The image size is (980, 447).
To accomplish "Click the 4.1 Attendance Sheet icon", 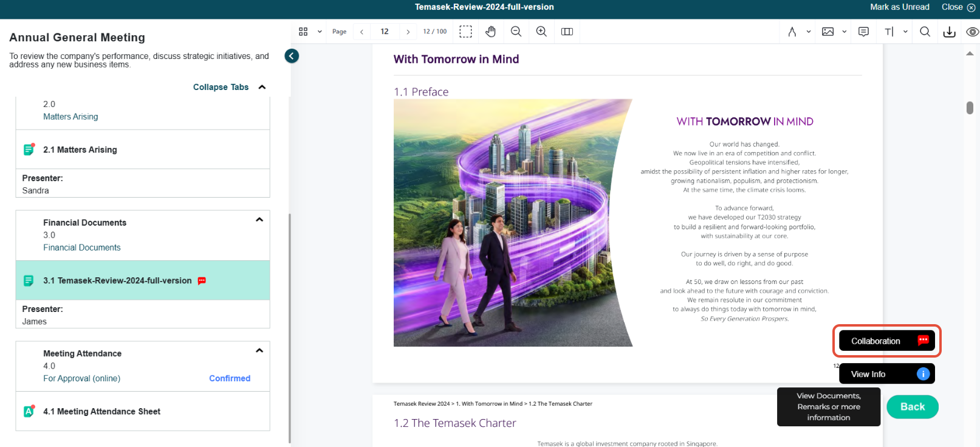I will click(29, 411).
